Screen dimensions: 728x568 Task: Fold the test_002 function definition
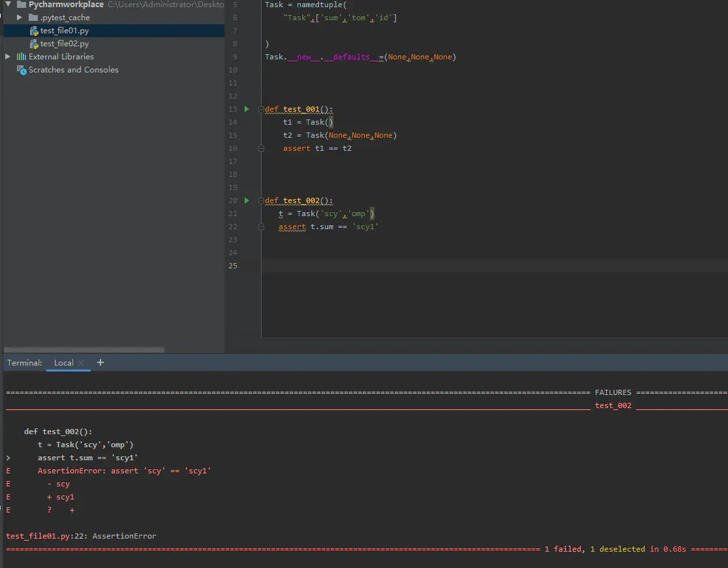[261, 201]
